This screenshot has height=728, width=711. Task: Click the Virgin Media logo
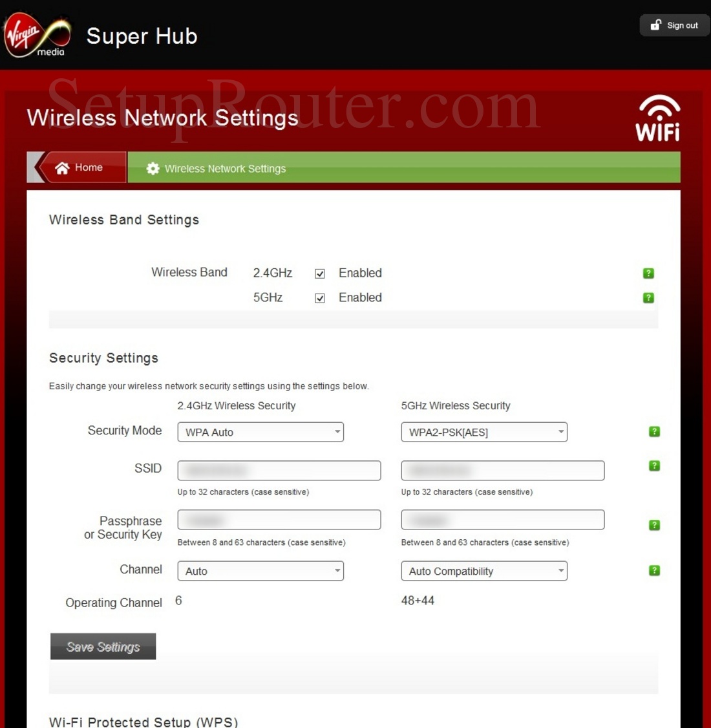coord(37,36)
